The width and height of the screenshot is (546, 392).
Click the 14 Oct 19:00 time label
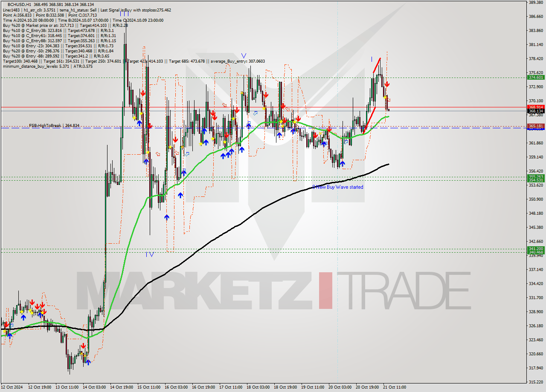(122, 387)
